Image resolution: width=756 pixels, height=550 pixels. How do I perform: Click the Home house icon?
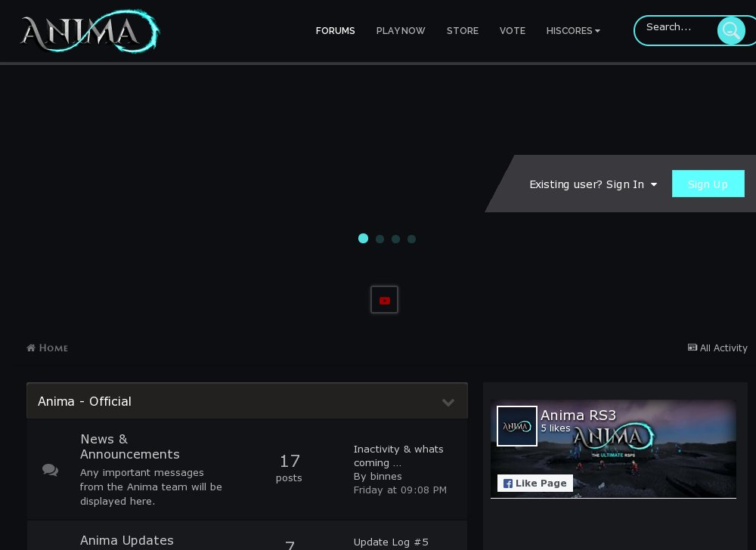[x=31, y=348]
